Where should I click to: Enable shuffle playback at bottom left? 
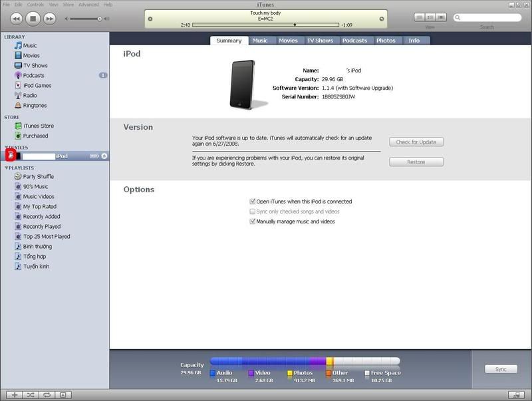[29, 394]
